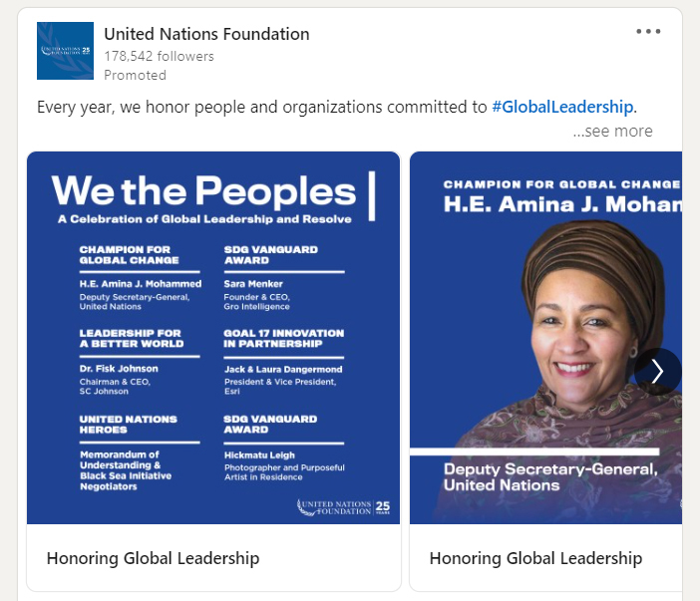The image size is (700, 601).
Task: Click the "We the Peoples" slide title
Action: pos(203,190)
